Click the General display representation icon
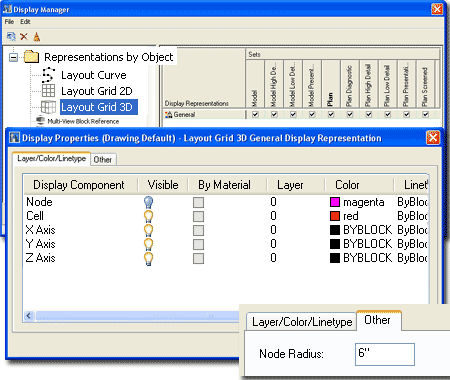Viewport: 450px width, 380px height. tap(168, 115)
